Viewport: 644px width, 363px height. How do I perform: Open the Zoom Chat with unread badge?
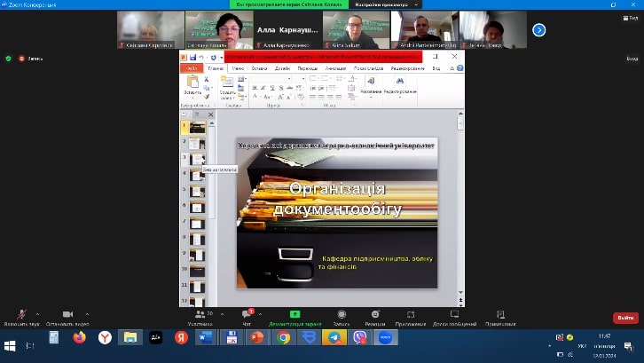247,318
